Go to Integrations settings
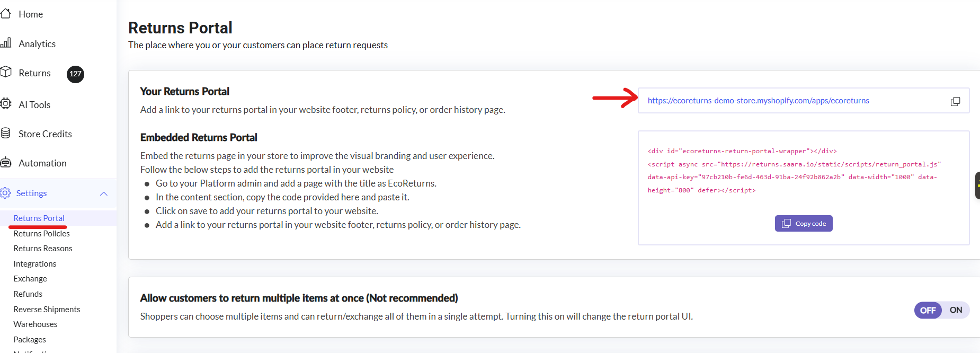The height and width of the screenshot is (353, 980). tap(34, 263)
